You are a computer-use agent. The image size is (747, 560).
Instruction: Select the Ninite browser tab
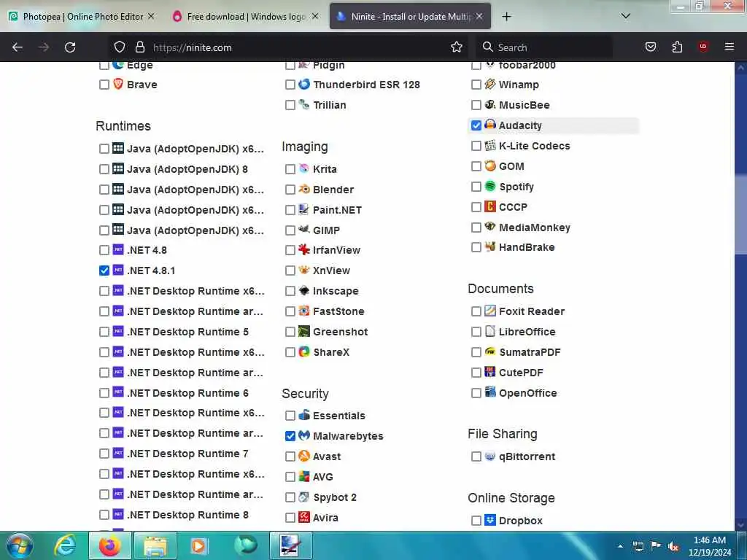(x=410, y=17)
